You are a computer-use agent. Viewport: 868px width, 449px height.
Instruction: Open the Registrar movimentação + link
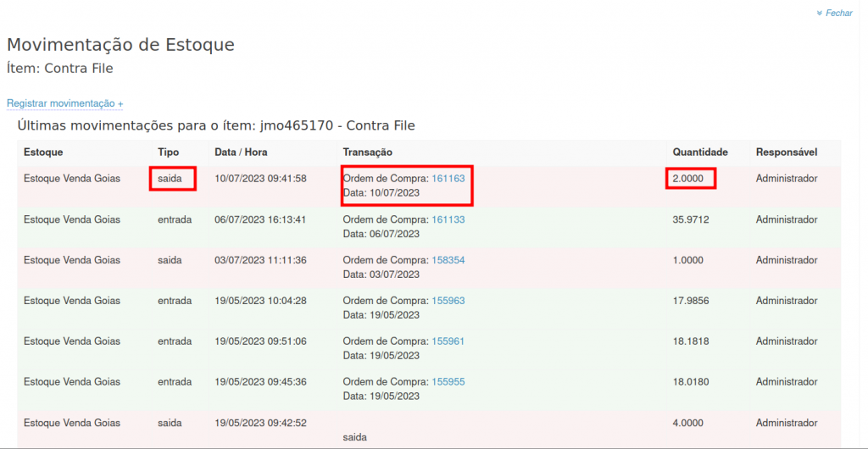[x=65, y=103]
